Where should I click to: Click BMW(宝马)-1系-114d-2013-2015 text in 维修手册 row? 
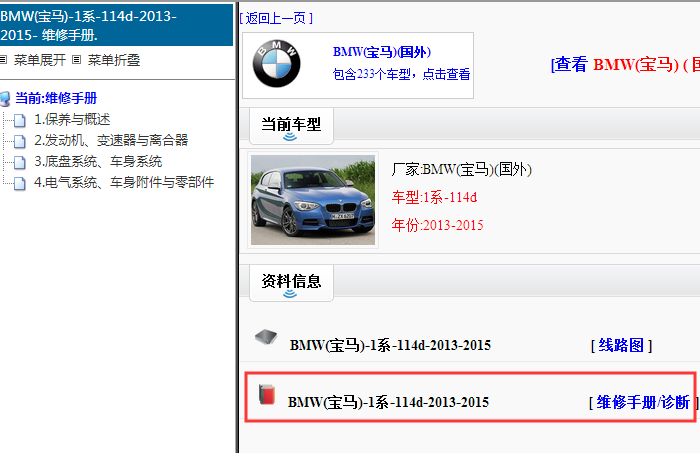point(388,403)
